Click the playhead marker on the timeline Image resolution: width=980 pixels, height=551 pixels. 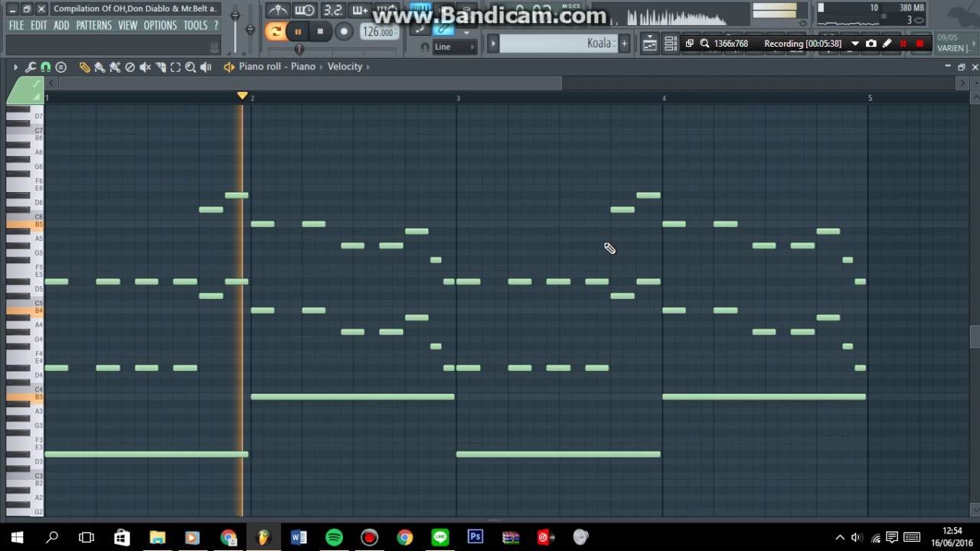pyautogui.click(x=243, y=96)
